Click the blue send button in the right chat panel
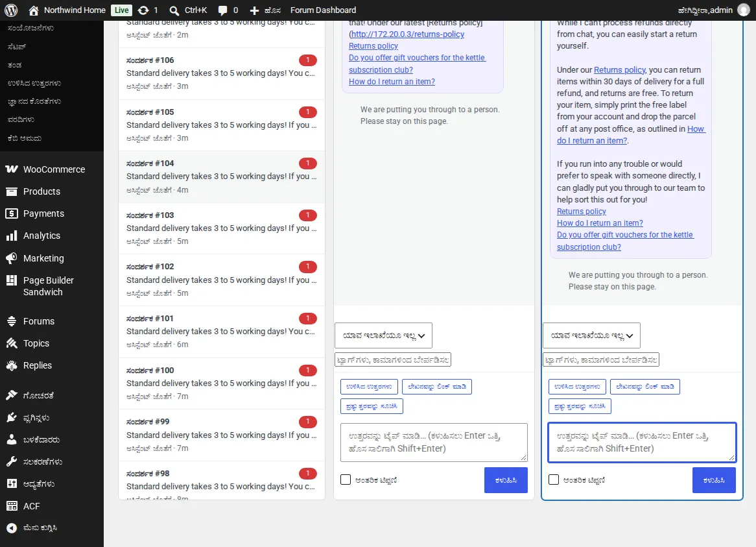The image size is (756, 547). [714, 480]
